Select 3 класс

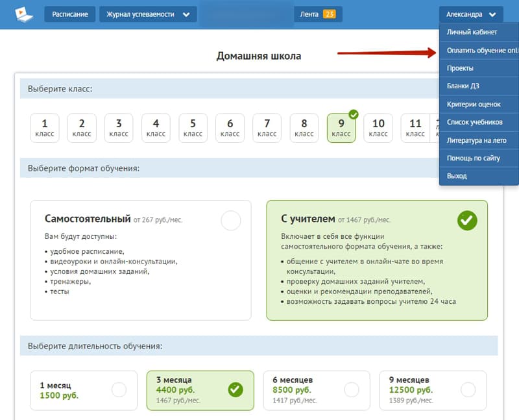pyautogui.click(x=119, y=128)
